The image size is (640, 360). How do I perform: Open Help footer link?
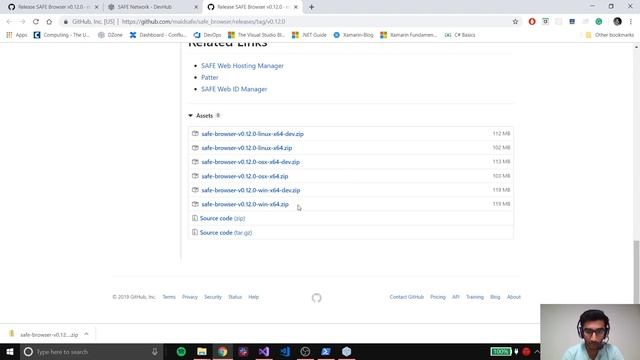[x=253, y=297]
